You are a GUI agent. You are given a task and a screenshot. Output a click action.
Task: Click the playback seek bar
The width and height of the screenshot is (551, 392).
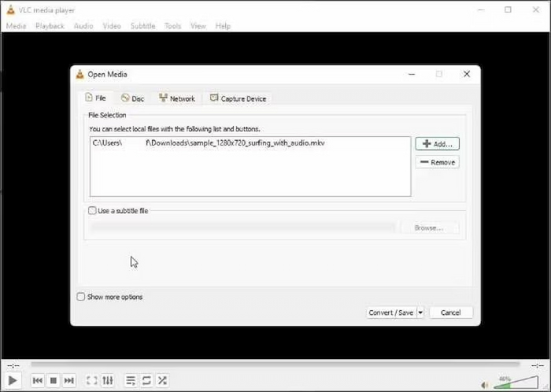[275, 364]
